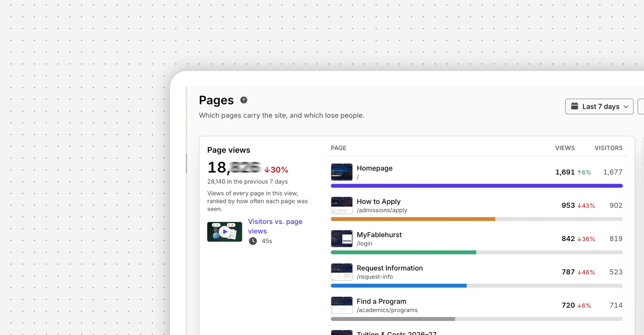Click the orange How to Apply bar
Screen dimensions: 644x335
point(413,219)
